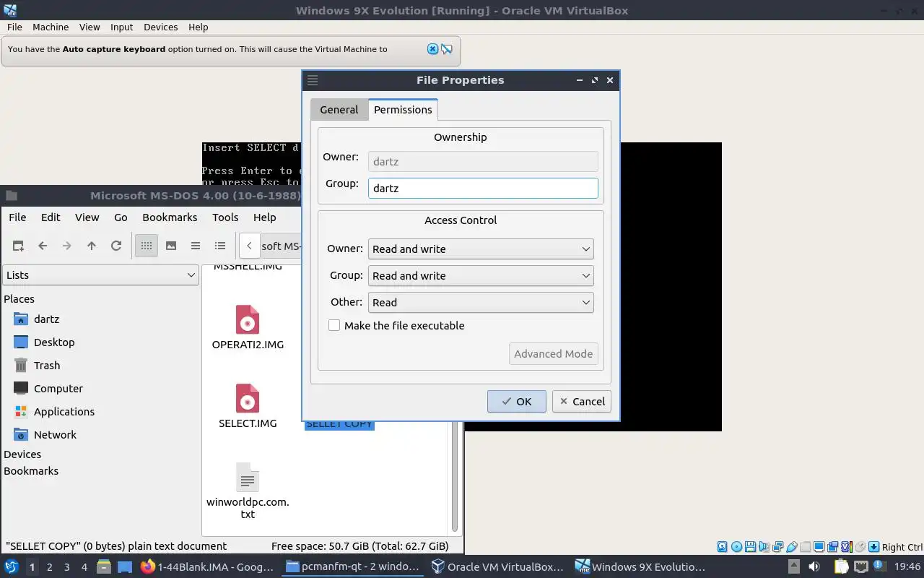This screenshot has height=578, width=924.
Task: Open the Group access control dropdown
Action: click(481, 275)
